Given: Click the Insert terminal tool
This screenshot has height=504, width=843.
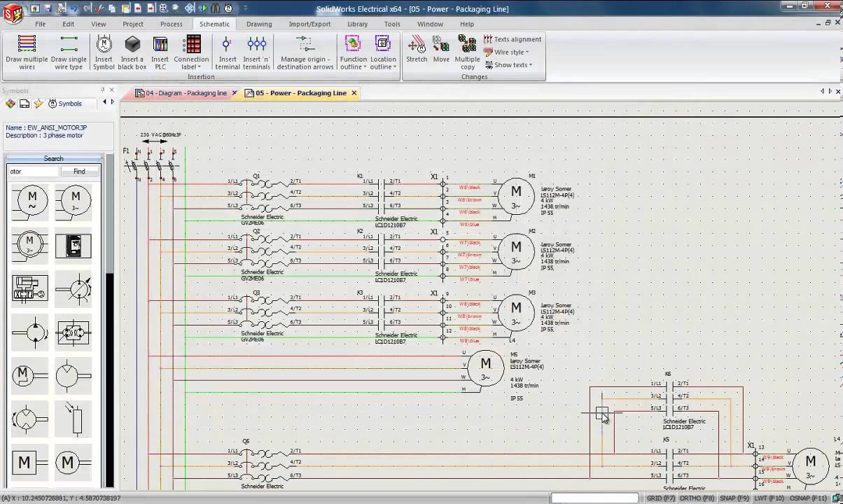Looking at the screenshot, I should pos(227,52).
